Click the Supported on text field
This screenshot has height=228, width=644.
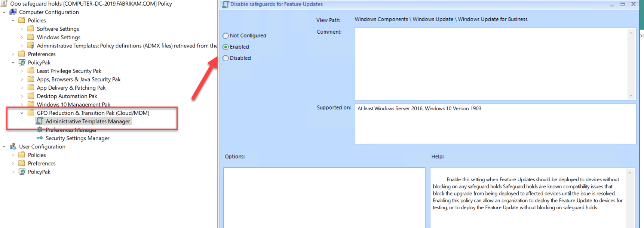pyautogui.click(x=495, y=124)
